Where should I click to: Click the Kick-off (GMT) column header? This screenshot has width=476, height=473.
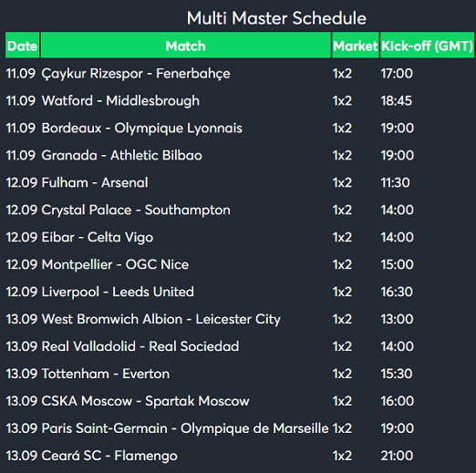pos(427,45)
